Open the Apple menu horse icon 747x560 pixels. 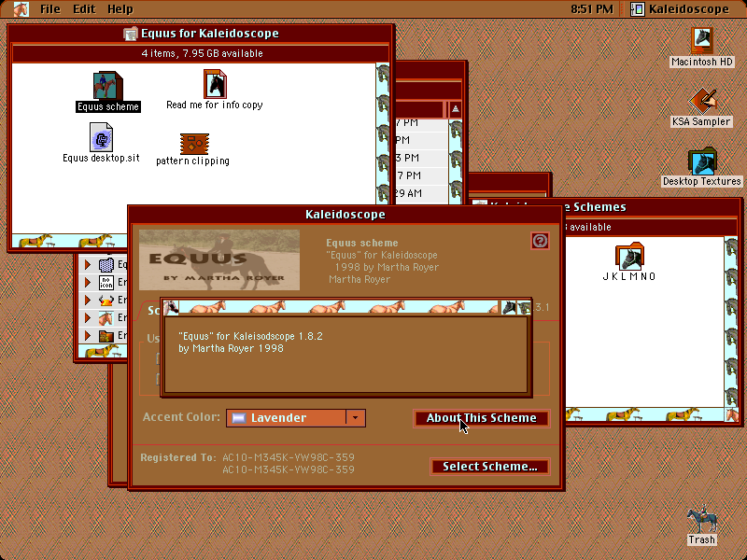(x=21, y=9)
